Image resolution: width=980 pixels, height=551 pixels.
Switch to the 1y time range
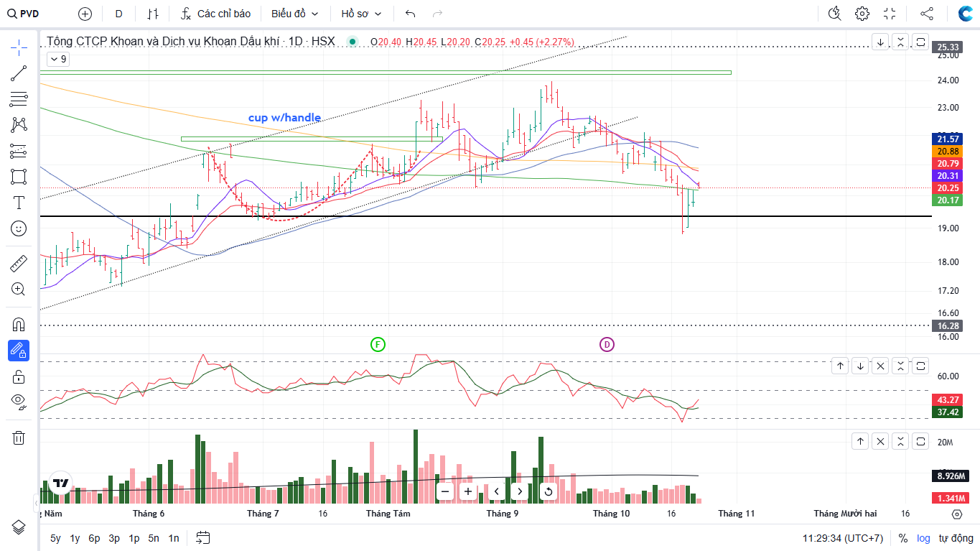point(75,538)
